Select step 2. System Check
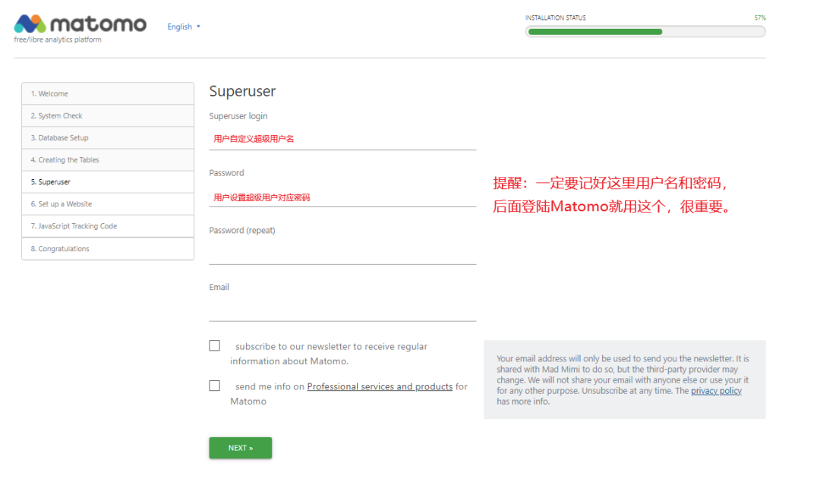 point(108,115)
